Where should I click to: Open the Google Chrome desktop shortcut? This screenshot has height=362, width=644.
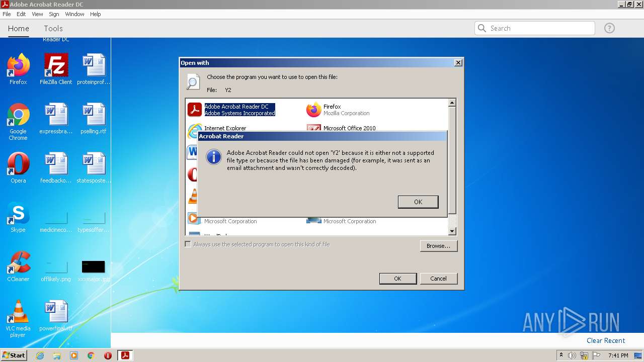18,122
